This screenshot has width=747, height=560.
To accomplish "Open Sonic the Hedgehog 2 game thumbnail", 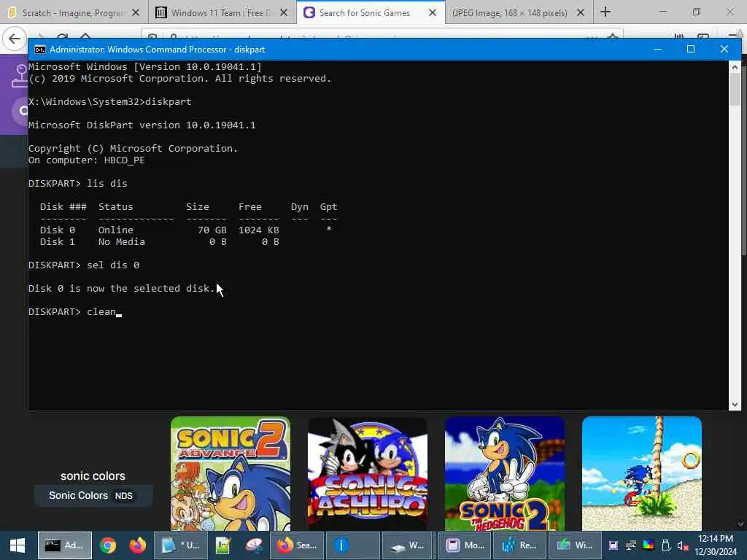I will click(505, 474).
